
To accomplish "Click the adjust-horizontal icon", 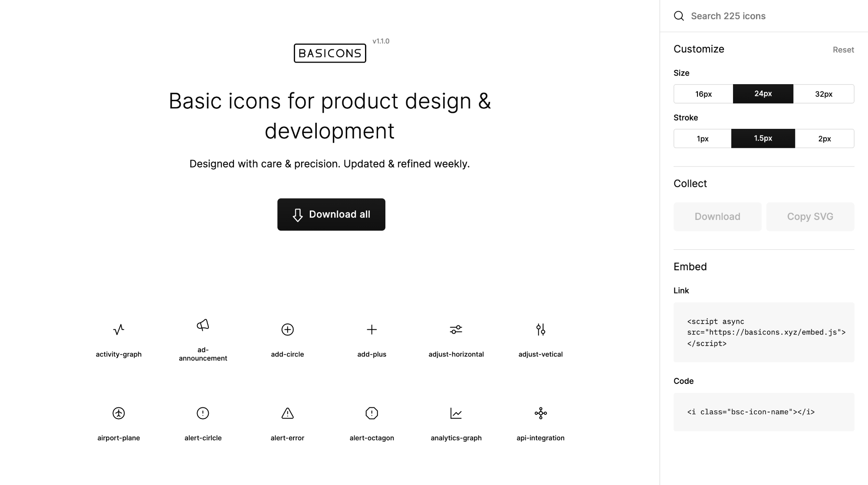I will tap(456, 330).
